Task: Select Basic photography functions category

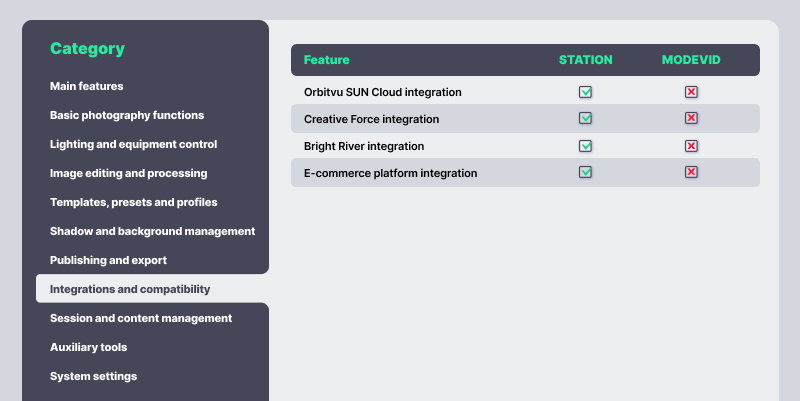Action: 127,115
